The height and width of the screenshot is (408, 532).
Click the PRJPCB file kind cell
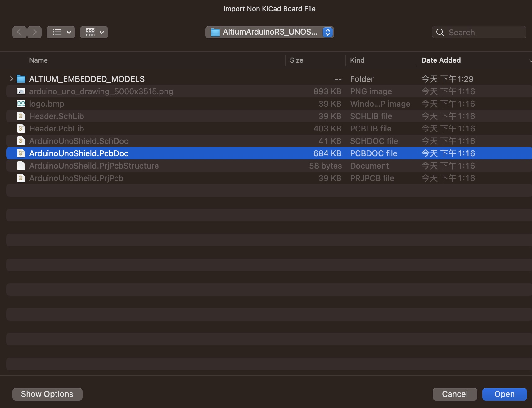click(x=372, y=178)
